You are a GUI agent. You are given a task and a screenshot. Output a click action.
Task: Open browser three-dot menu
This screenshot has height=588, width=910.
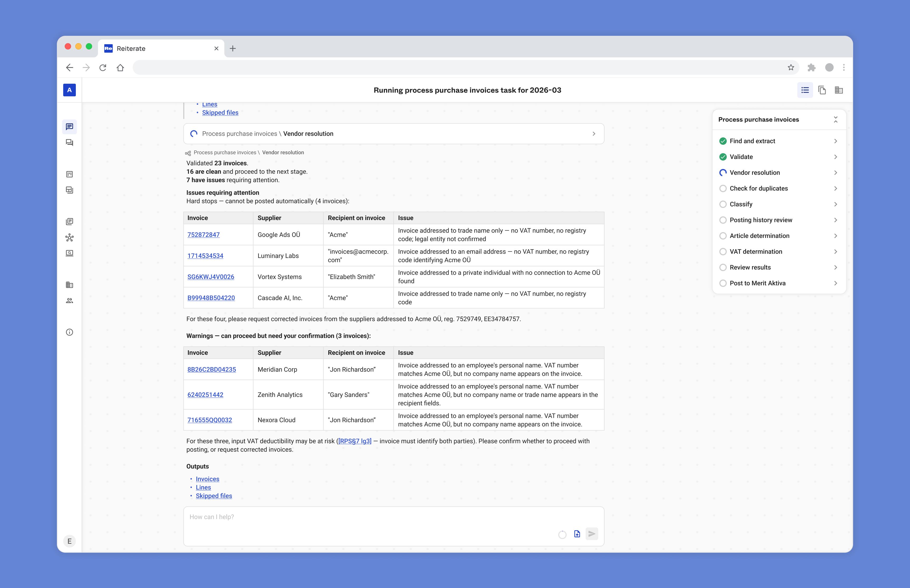click(844, 68)
